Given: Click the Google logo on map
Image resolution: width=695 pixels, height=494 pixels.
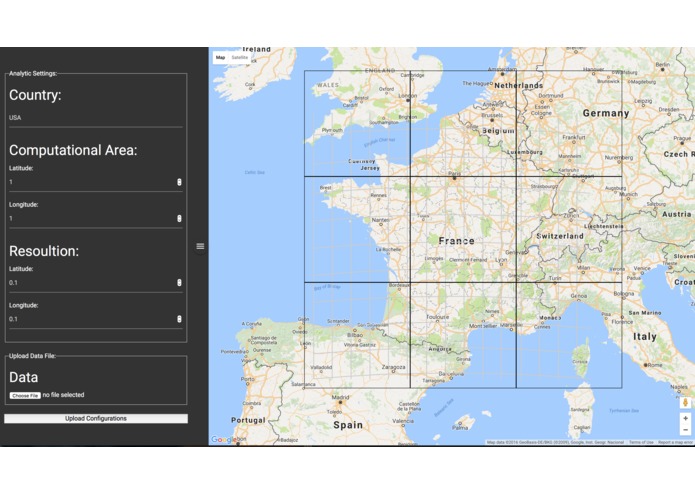Looking at the screenshot, I should coord(224,440).
